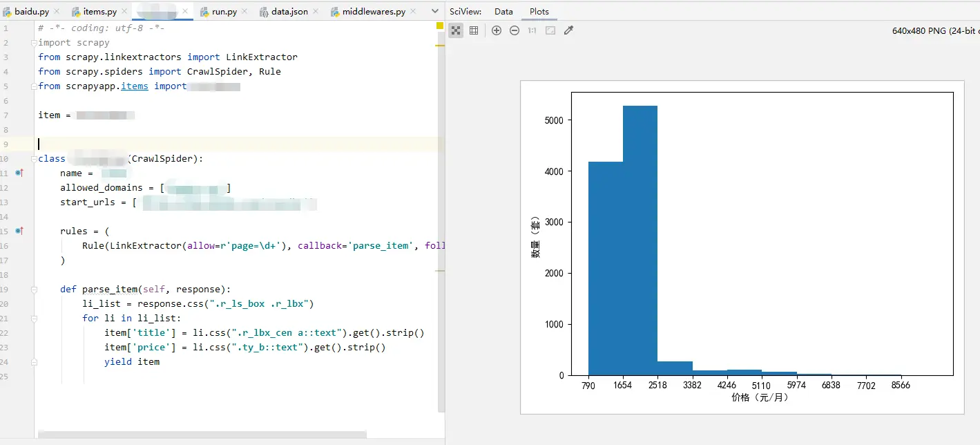This screenshot has width=980, height=445.
Task: Click the underlined 'items' module reference
Action: coord(135,86)
